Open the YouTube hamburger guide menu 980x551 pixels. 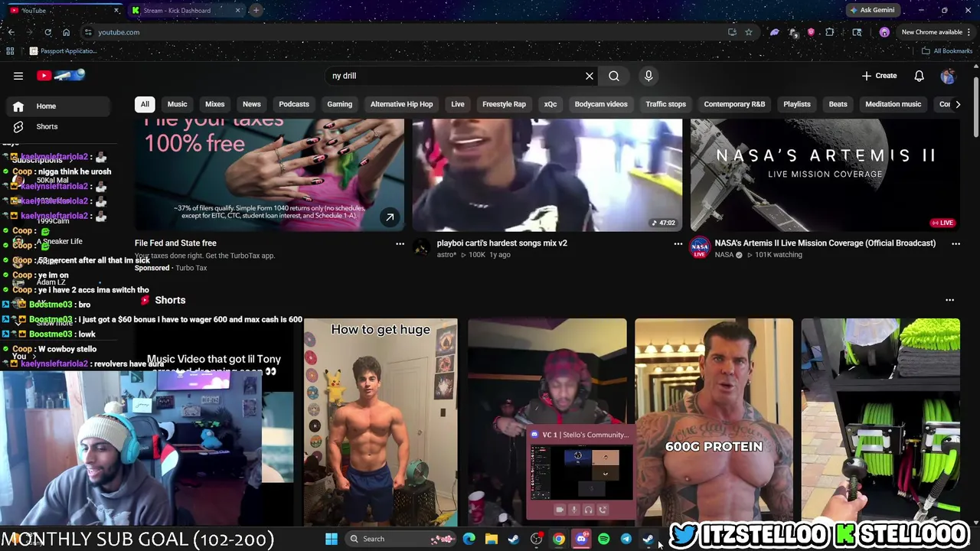coord(18,76)
